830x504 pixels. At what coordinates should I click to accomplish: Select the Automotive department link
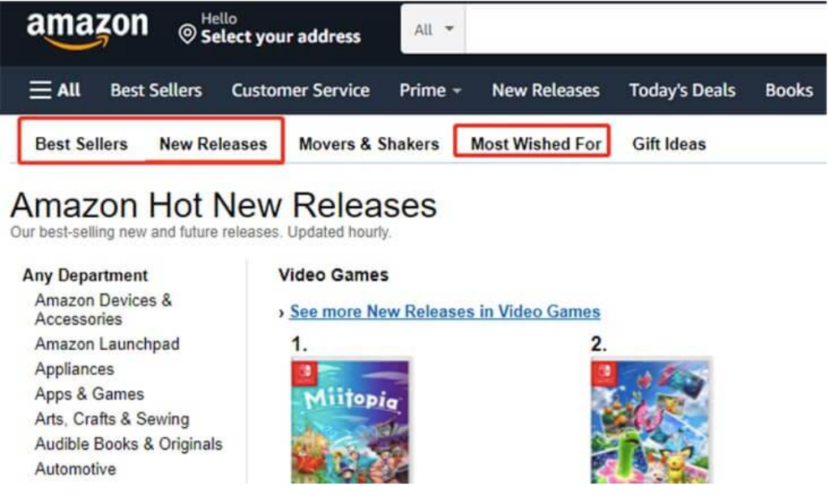(x=75, y=468)
